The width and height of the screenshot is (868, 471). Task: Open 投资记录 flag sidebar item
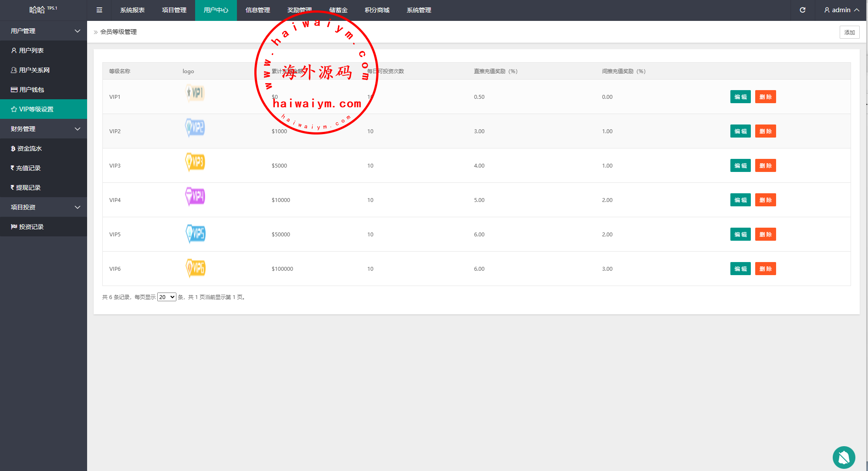click(x=31, y=227)
